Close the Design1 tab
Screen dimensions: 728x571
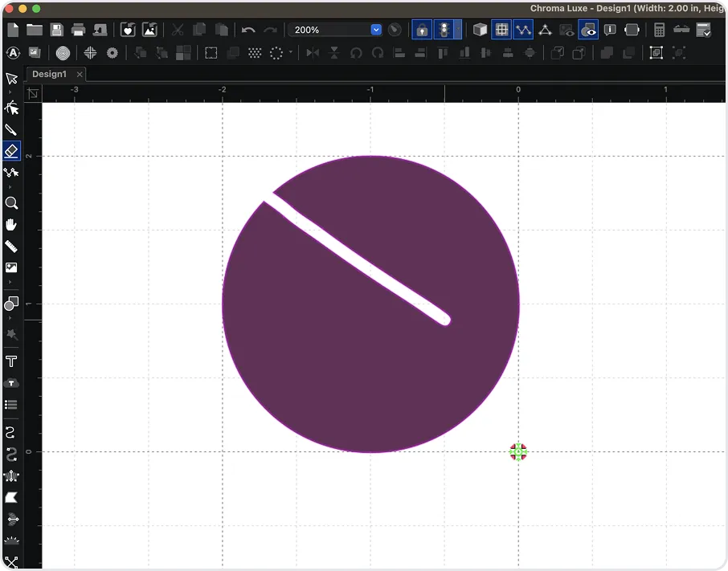(80, 74)
